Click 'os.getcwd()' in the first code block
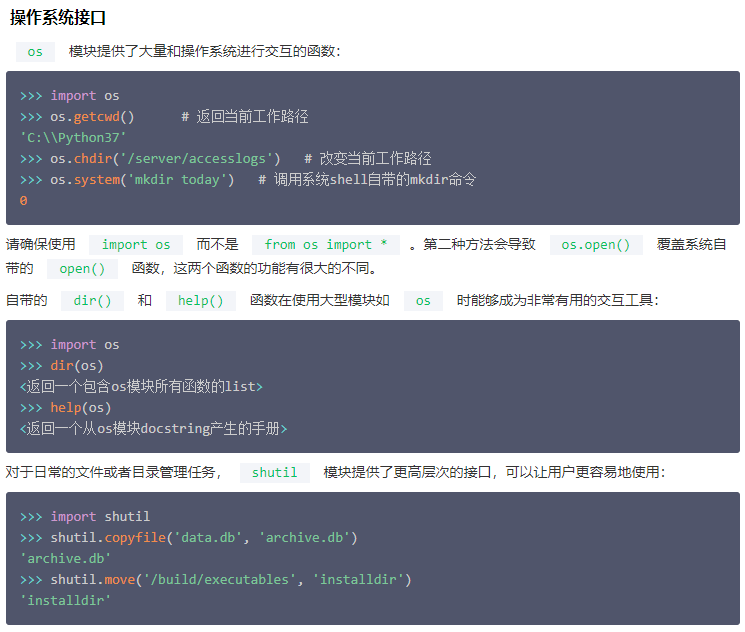The width and height of the screenshot is (745, 632). (93, 116)
